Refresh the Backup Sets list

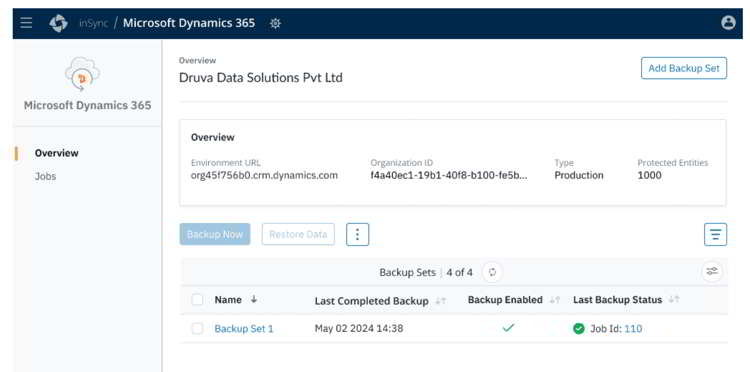click(492, 272)
